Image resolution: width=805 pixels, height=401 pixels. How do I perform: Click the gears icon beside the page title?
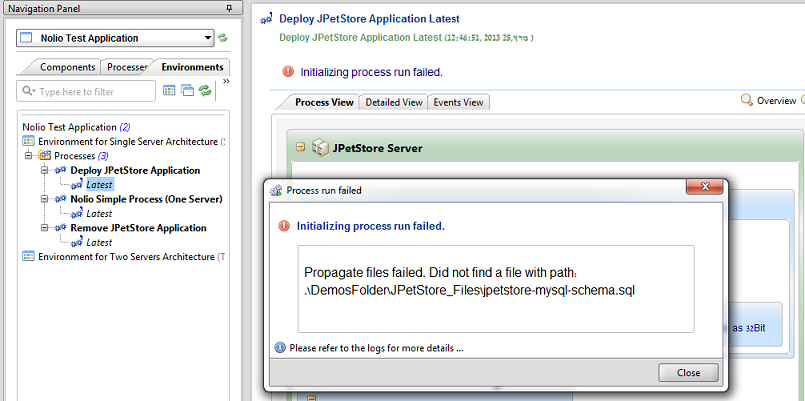(x=266, y=20)
